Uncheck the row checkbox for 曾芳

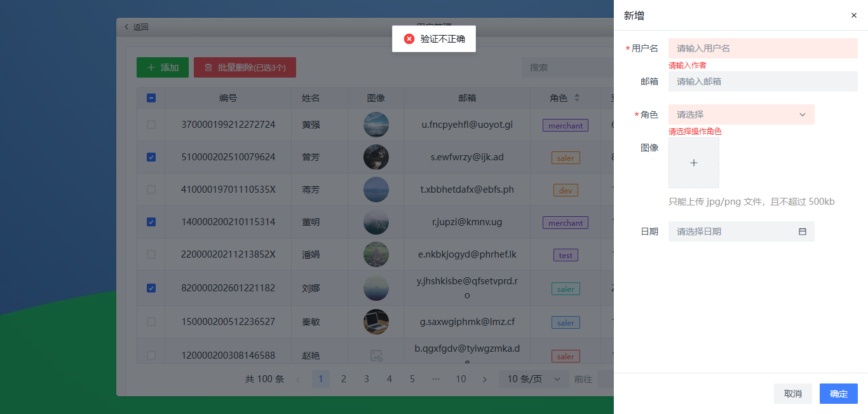tap(151, 157)
